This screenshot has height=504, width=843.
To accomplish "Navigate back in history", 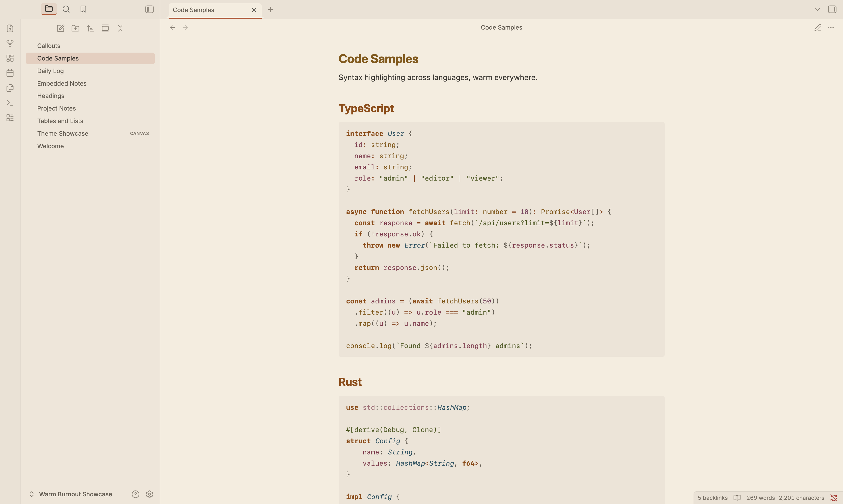I will 172,27.
